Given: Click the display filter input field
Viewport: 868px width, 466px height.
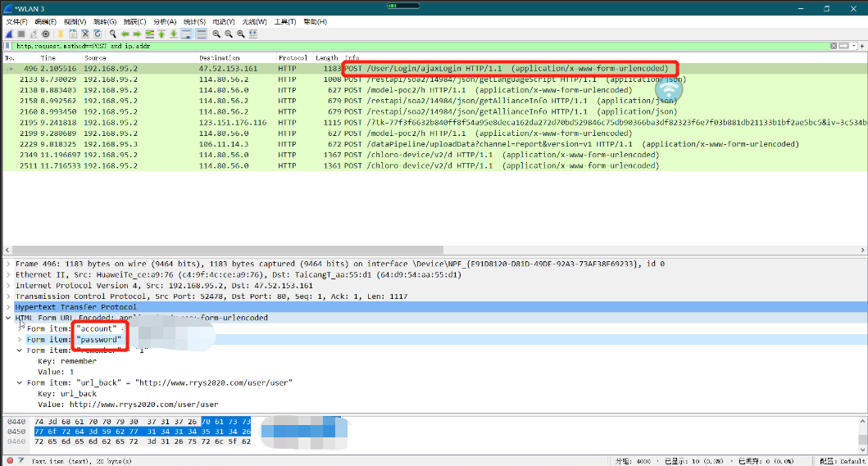Looking at the screenshot, I should pyautogui.click(x=420, y=46).
